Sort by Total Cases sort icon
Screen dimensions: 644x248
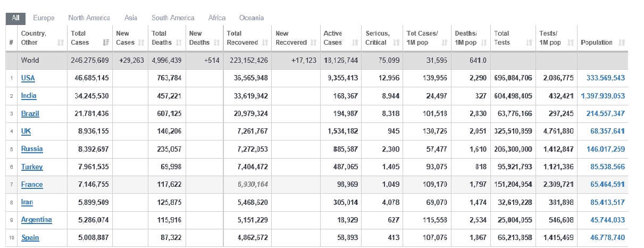106,43
